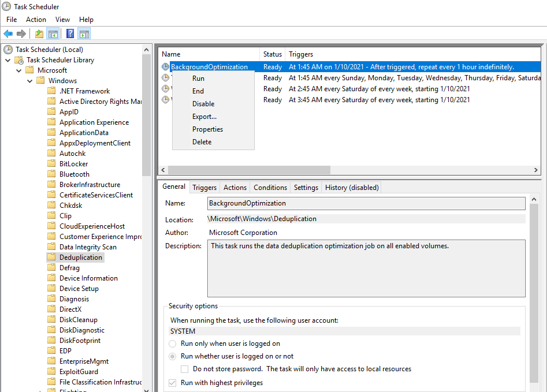The height and width of the screenshot is (392, 547).
Task: Click the folder icon beside AppID
Action: point(51,111)
